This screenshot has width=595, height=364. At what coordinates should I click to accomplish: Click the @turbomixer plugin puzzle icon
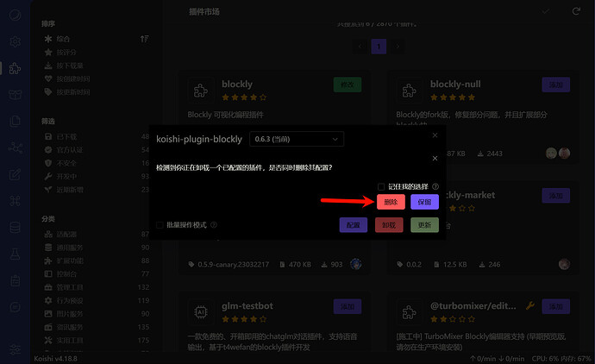pyautogui.click(x=409, y=312)
